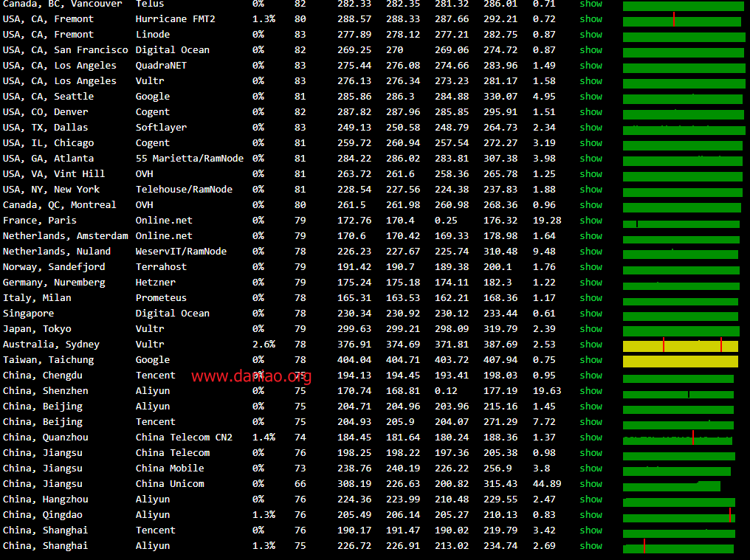Open show for Shenzhen Aliyun
Image resolution: width=750 pixels, height=560 pixels.
pos(591,391)
